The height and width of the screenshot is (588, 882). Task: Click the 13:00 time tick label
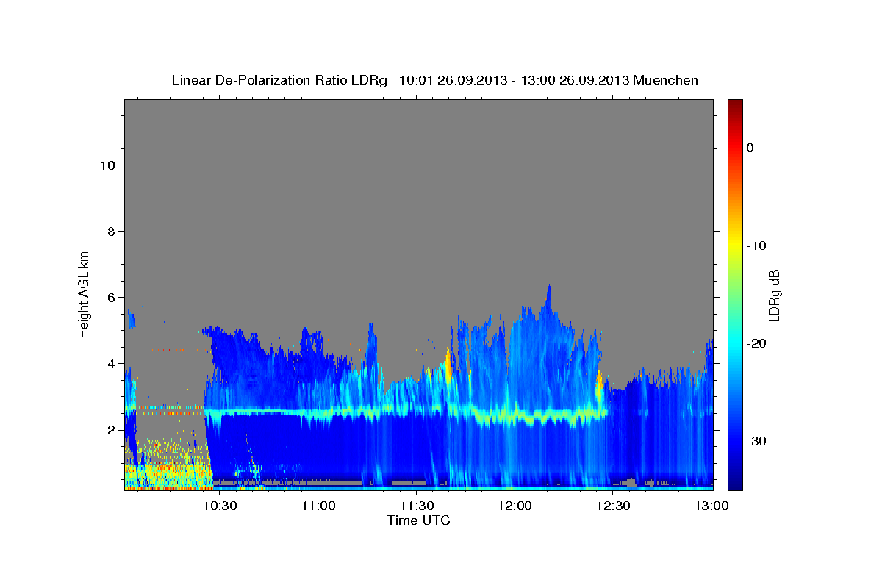coord(710,506)
